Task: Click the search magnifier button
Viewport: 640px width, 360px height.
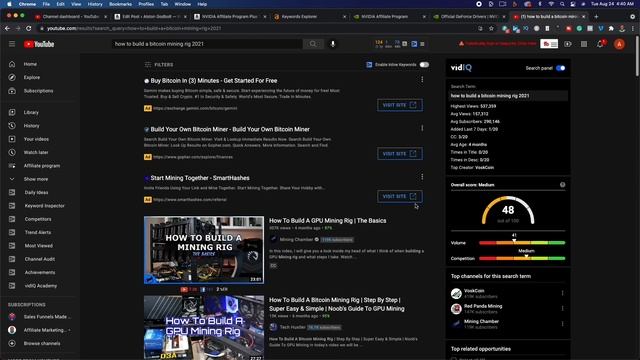Action: point(313,44)
